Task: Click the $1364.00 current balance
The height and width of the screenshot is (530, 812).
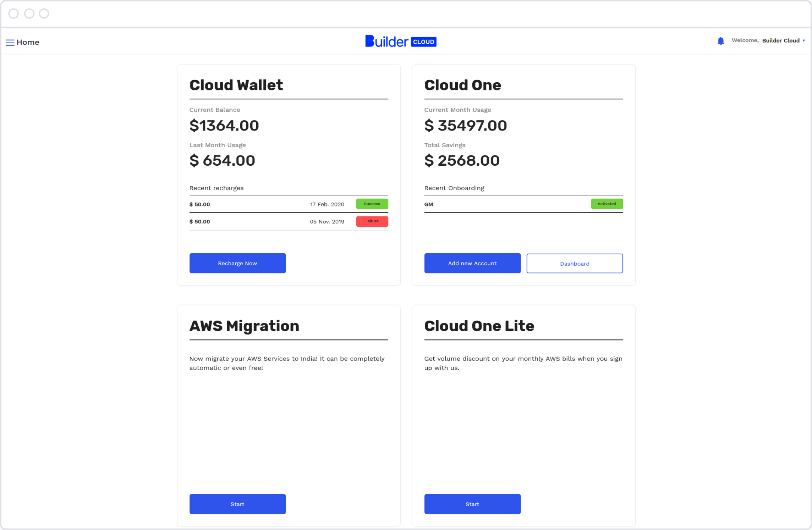Action: [x=224, y=126]
